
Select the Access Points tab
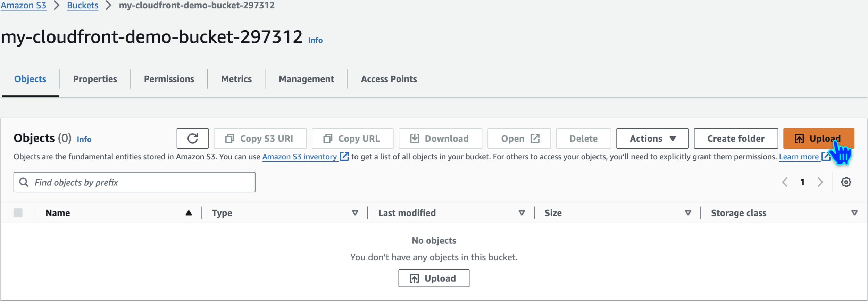click(389, 79)
